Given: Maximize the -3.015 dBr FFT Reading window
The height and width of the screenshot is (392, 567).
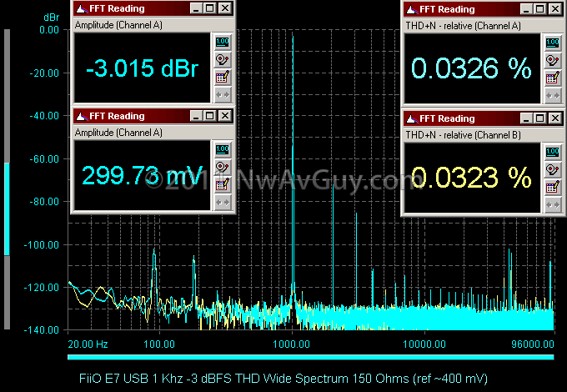Looking at the screenshot, I should point(210,8).
